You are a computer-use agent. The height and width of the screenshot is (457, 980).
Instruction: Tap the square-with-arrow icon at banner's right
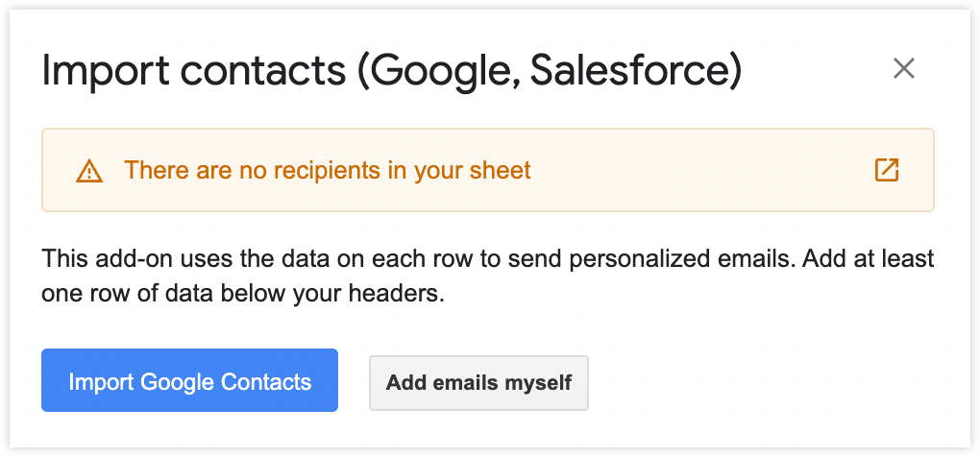click(886, 171)
